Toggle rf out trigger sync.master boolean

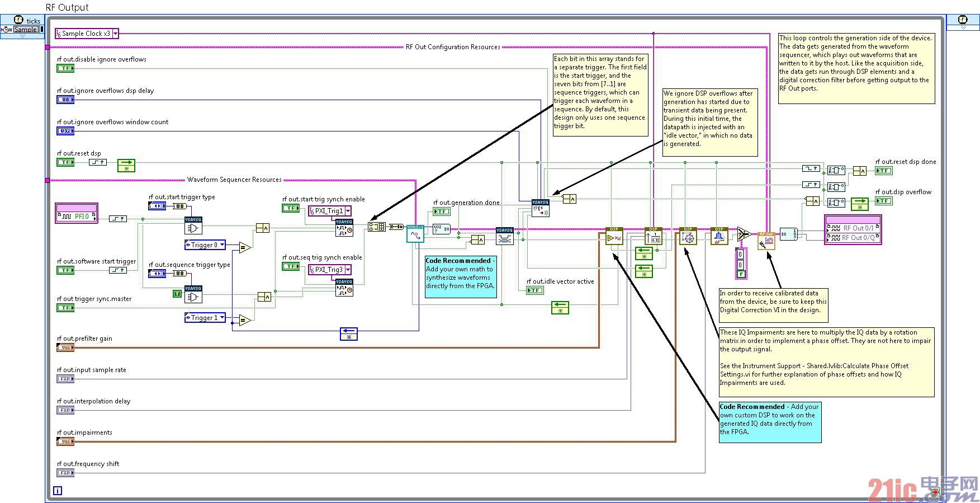point(65,308)
